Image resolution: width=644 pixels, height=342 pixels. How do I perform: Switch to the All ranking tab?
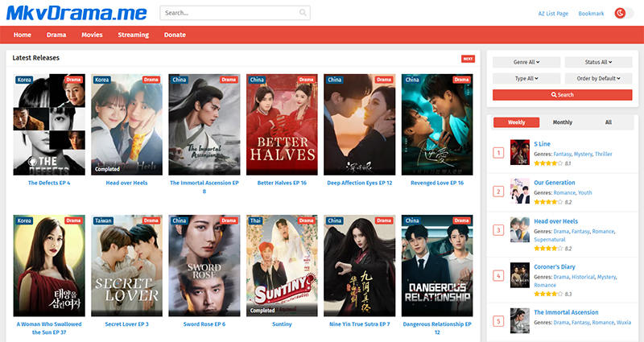click(609, 122)
